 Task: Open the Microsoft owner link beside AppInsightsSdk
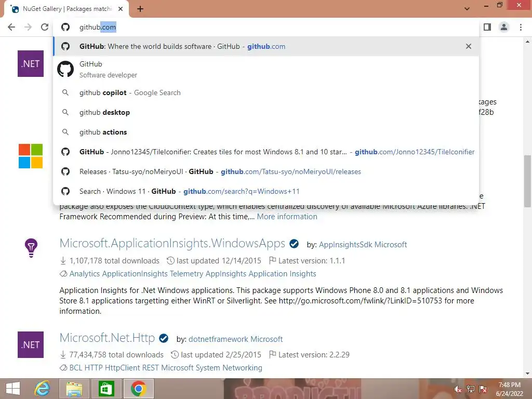click(x=391, y=244)
